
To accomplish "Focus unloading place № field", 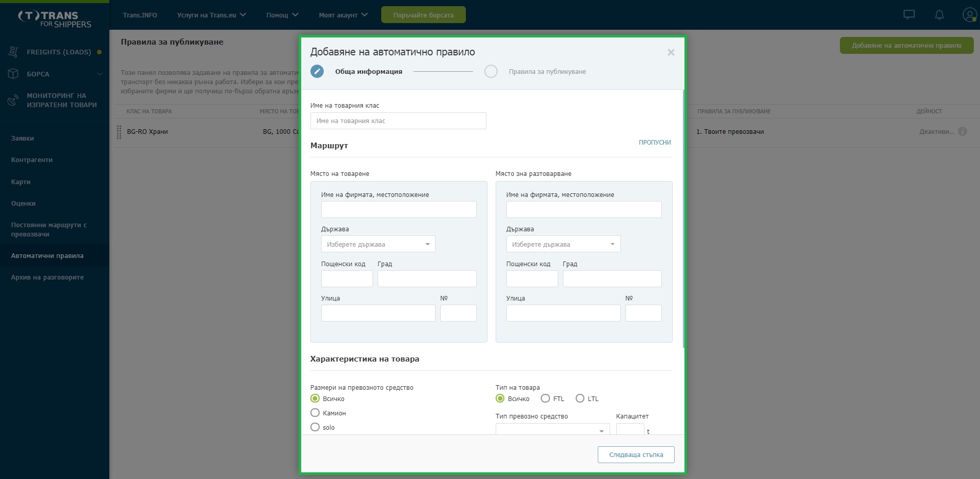I will click(643, 313).
